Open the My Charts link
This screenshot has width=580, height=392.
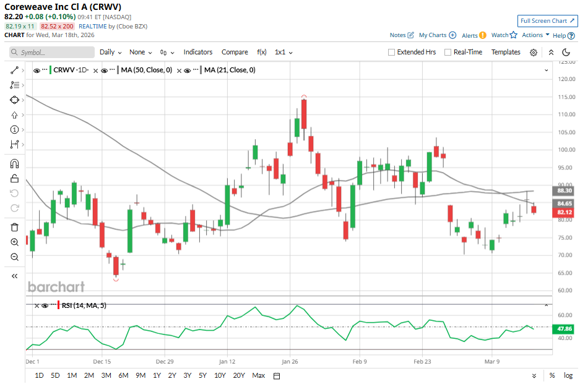click(437, 35)
